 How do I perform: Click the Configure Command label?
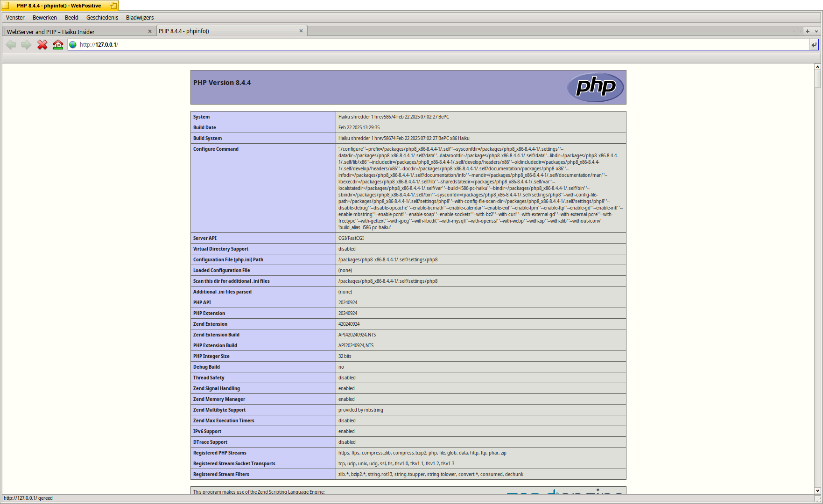pyautogui.click(x=216, y=149)
